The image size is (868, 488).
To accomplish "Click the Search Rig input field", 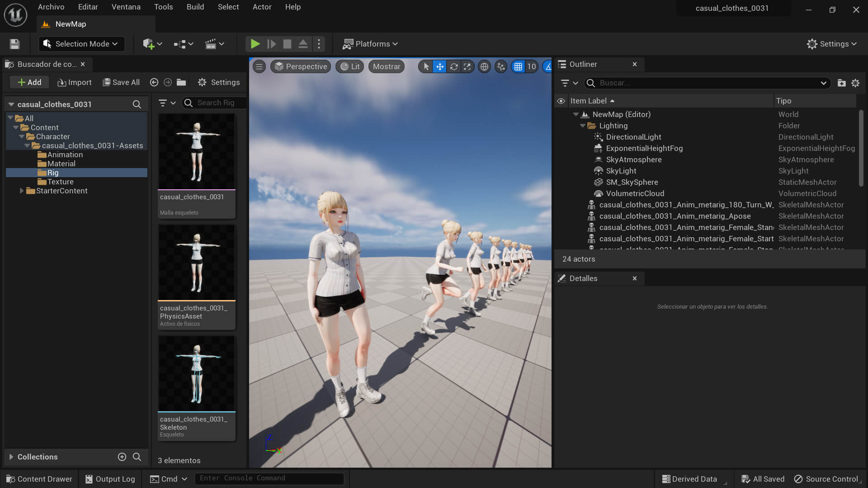I will click(215, 103).
